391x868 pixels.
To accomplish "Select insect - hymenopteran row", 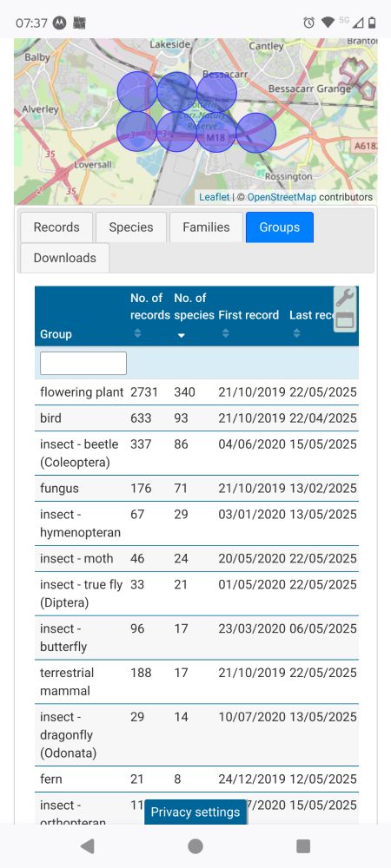I will pos(196,523).
